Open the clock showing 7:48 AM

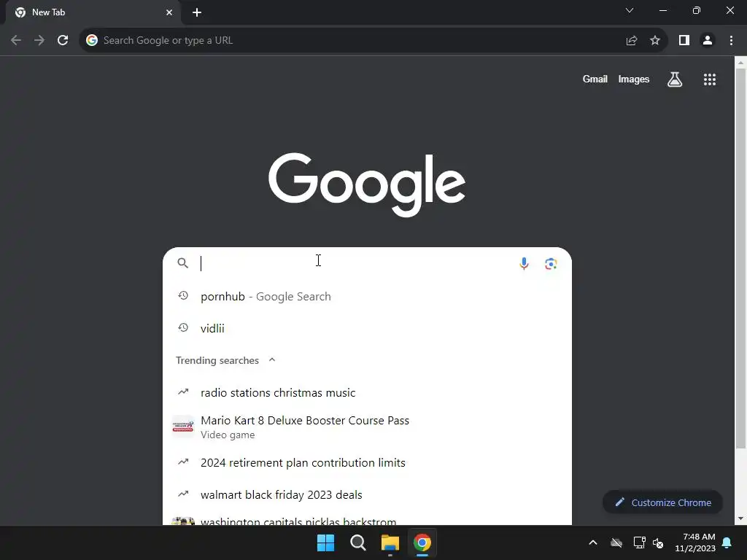click(x=695, y=542)
